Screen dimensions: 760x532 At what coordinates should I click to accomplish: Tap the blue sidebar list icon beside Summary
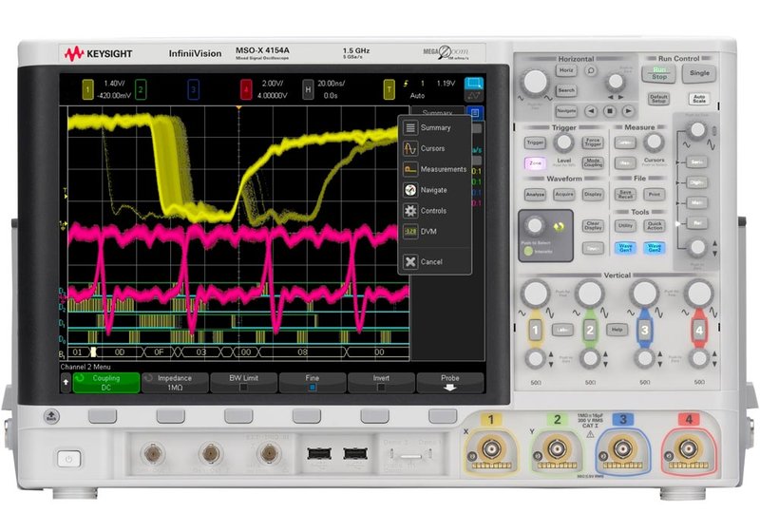[x=475, y=113]
